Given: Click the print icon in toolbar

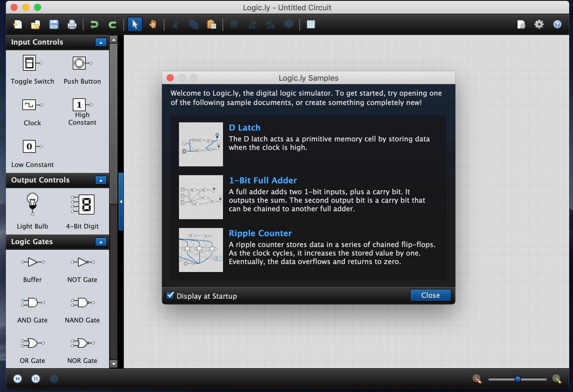Looking at the screenshot, I should tap(72, 24).
